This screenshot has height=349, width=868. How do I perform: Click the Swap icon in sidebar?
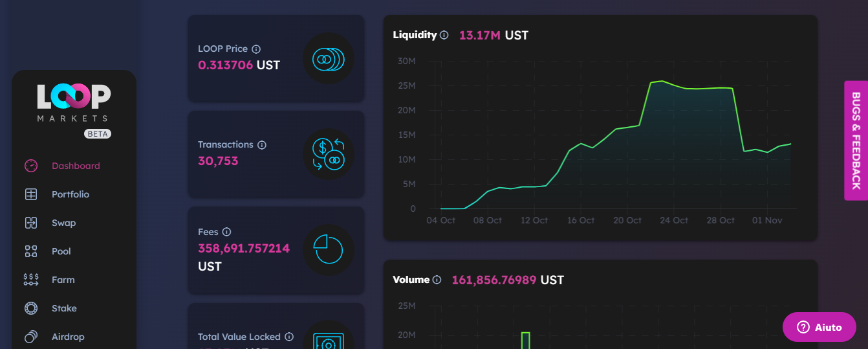(x=31, y=223)
